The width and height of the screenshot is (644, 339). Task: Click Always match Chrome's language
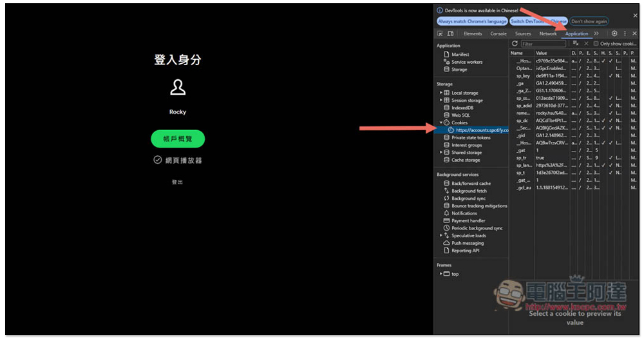472,21
